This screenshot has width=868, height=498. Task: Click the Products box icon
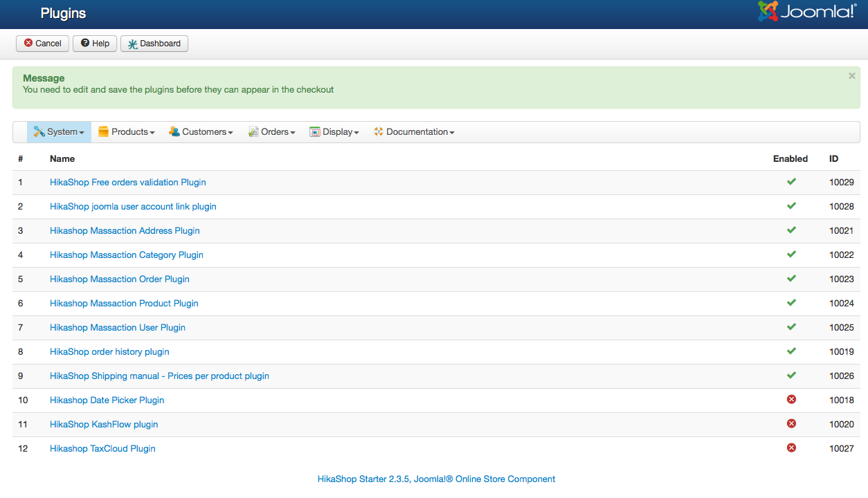[104, 131]
